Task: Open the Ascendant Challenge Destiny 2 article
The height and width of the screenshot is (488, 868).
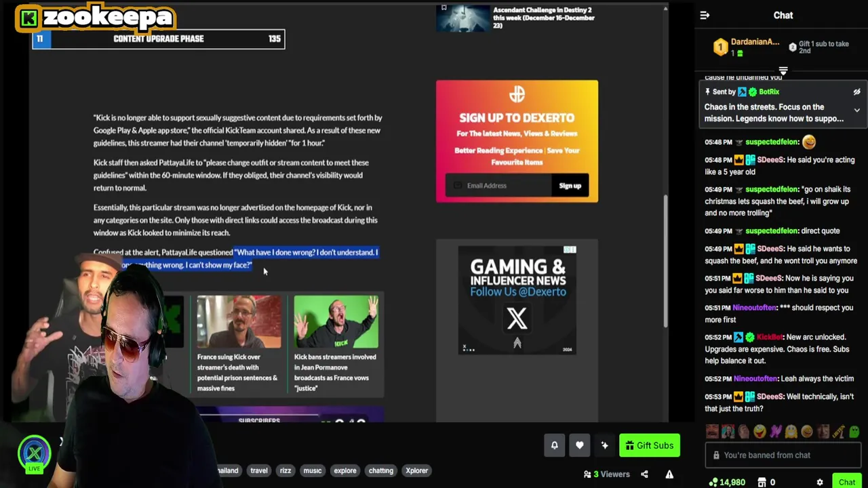Action: [544, 18]
